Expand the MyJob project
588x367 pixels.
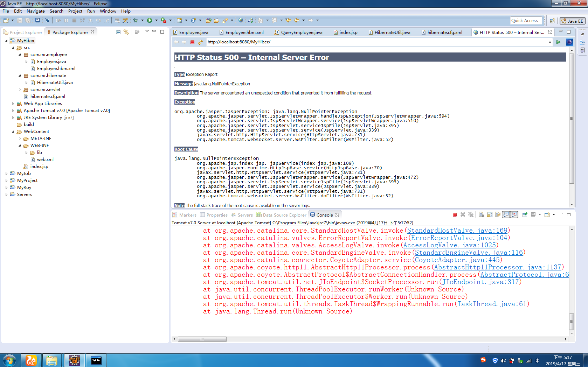(x=6, y=174)
